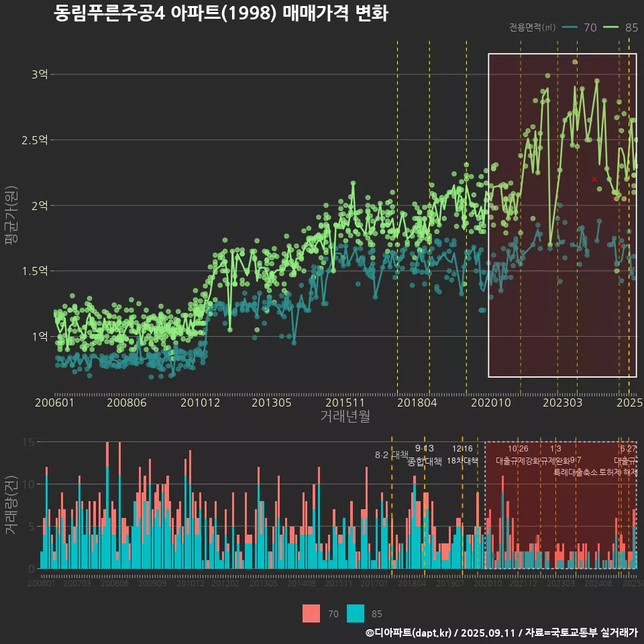Screen dimensions: 644x644
Task: Click the '토허제 해제' annotation text
Action: pyautogui.click(x=618, y=472)
